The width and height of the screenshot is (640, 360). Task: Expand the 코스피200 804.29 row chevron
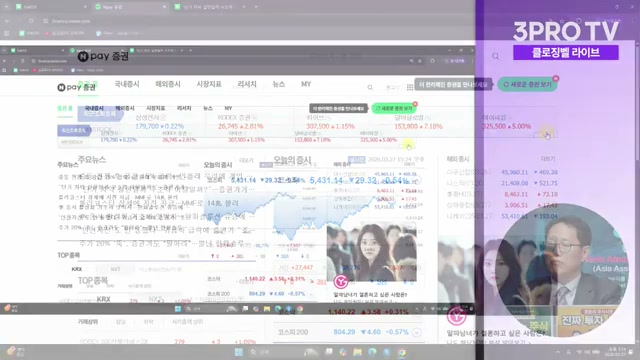416,332
